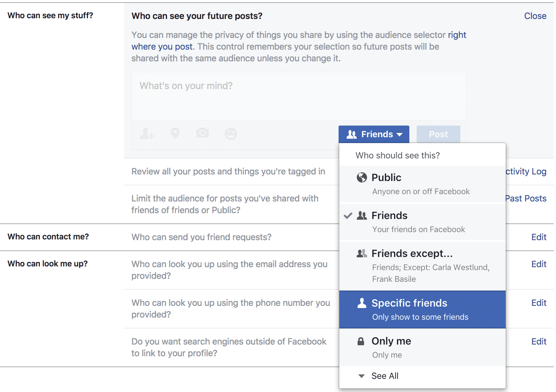Click the location pin icon in composer
556x392 pixels.
click(x=175, y=134)
